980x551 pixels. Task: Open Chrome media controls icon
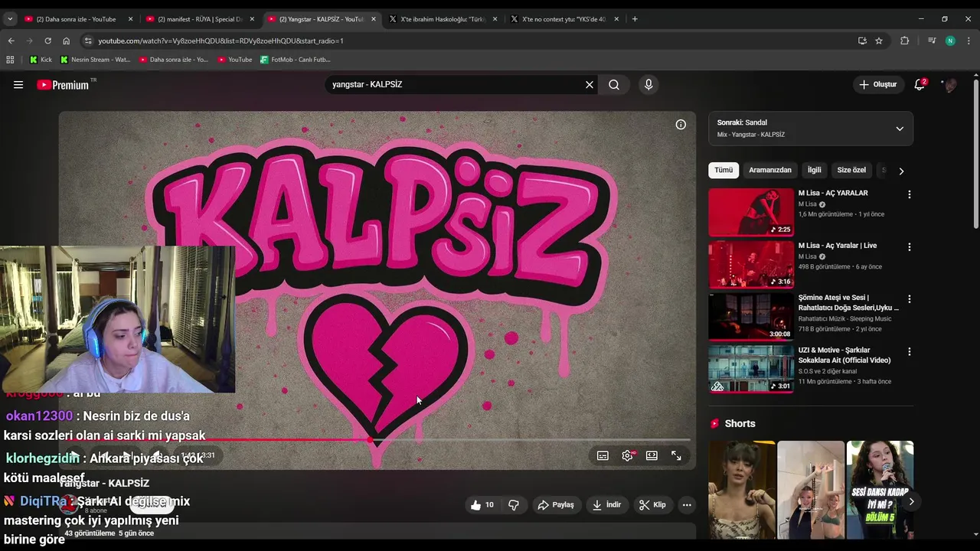[x=932, y=41]
